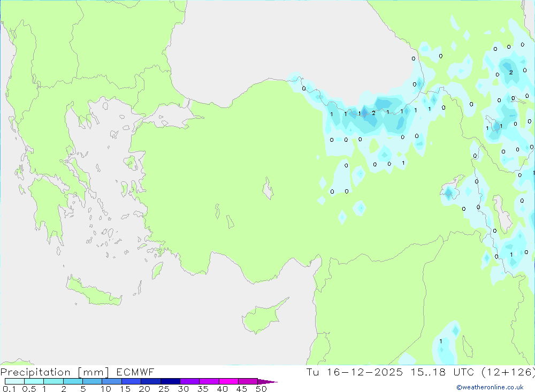535x392 pixels.
Task: Select the 5–10 mm blue legend swatch
Action: click(x=93, y=381)
